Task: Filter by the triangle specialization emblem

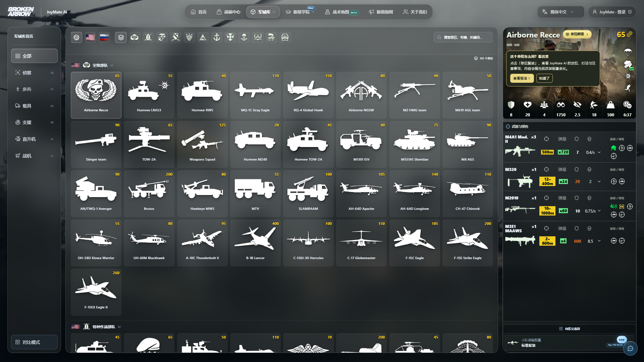Action: tap(203, 37)
